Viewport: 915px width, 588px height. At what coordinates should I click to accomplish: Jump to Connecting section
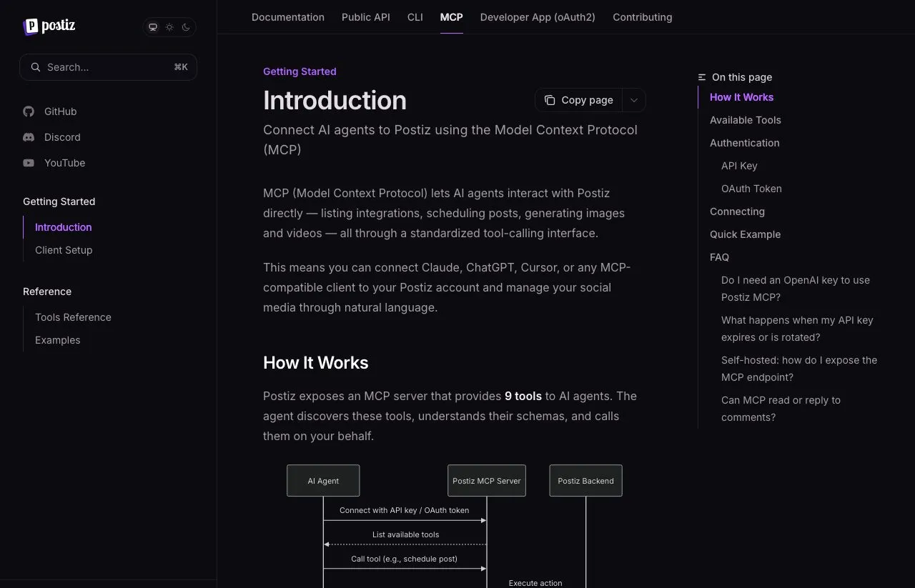tap(737, 211)
